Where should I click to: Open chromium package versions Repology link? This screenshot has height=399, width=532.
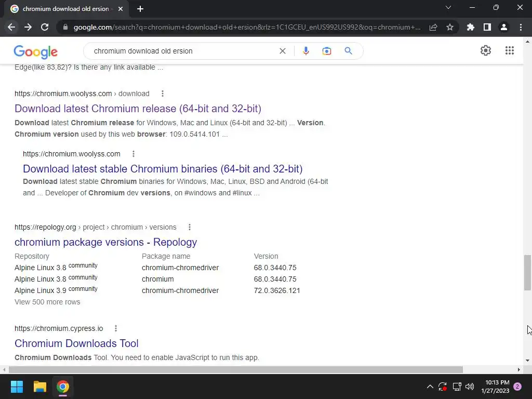105,242
